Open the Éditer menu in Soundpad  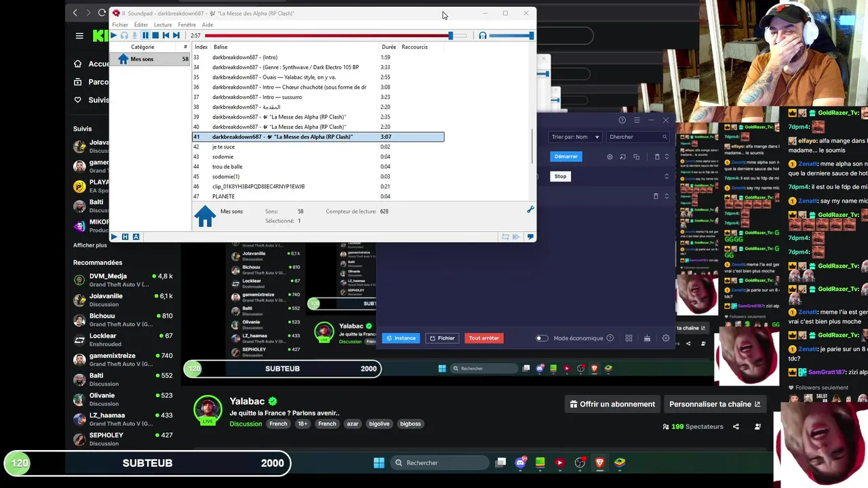(141, 25)
